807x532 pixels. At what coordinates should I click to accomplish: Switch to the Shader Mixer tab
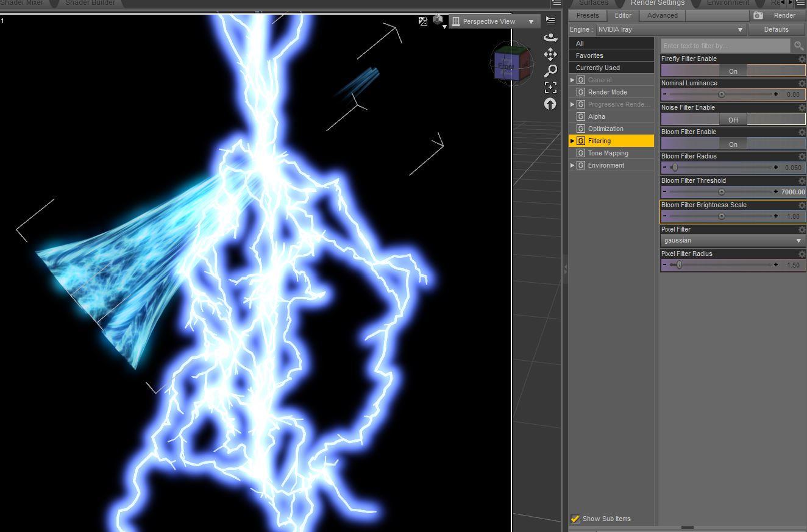click(23, 3)
